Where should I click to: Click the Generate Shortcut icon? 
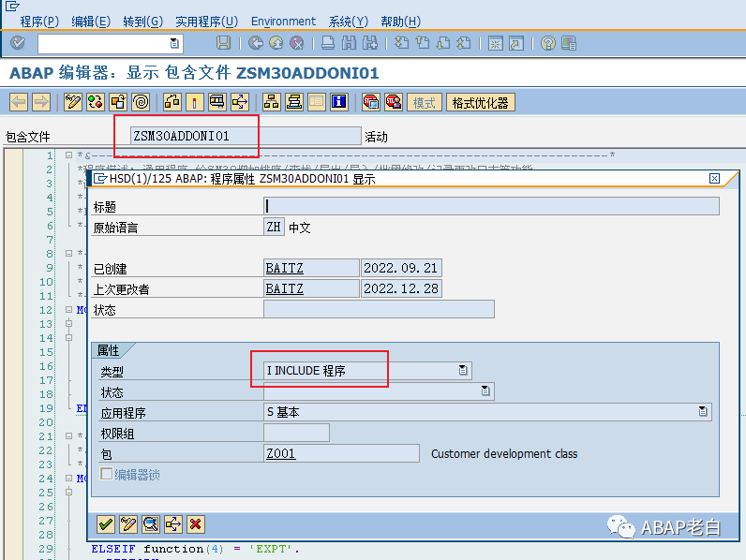click(x=516, y=43)
